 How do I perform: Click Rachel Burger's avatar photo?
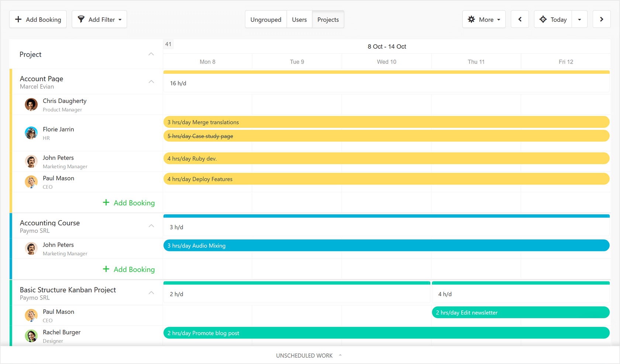pyautogui.click(x=31, y=336)
